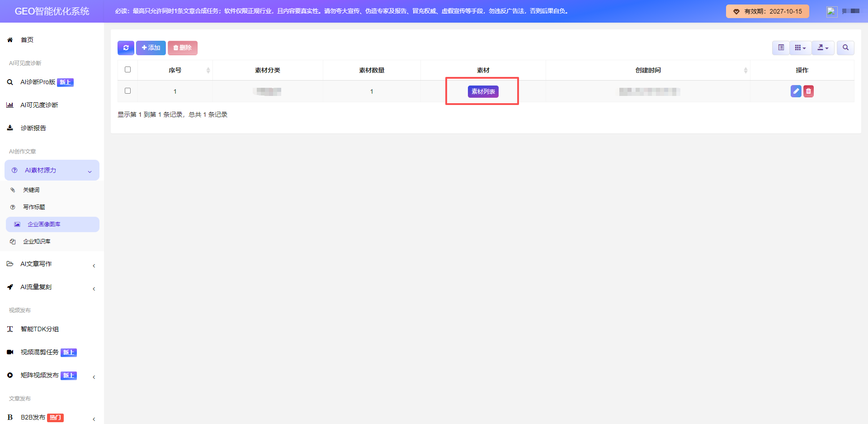
Task: Toggle the card view icon
Action: (781, 48)
